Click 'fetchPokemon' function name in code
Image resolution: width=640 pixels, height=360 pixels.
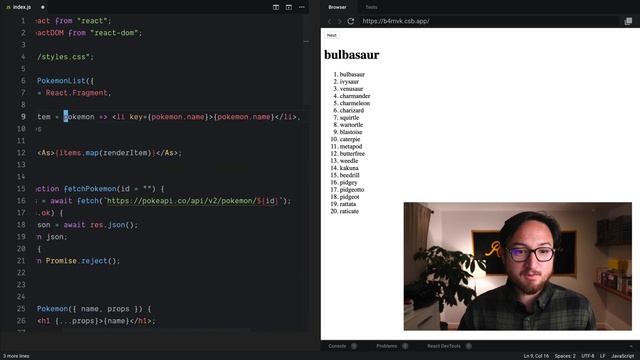point(90,189)
